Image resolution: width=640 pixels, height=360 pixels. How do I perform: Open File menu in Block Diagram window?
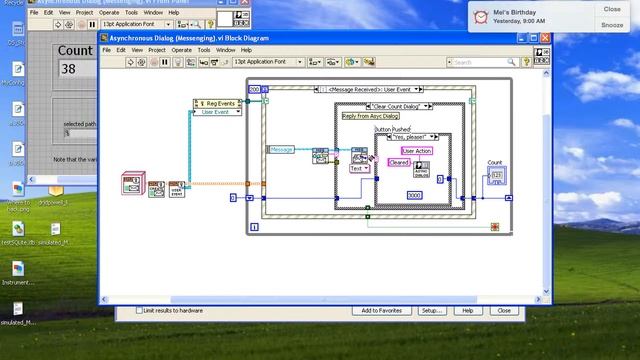click(107, 50)
